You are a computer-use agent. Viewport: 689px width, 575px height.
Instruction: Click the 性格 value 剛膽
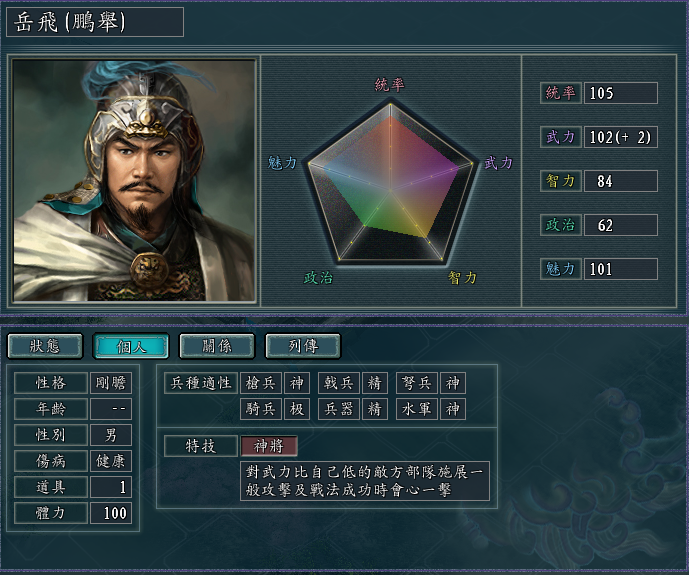[110, 382]
